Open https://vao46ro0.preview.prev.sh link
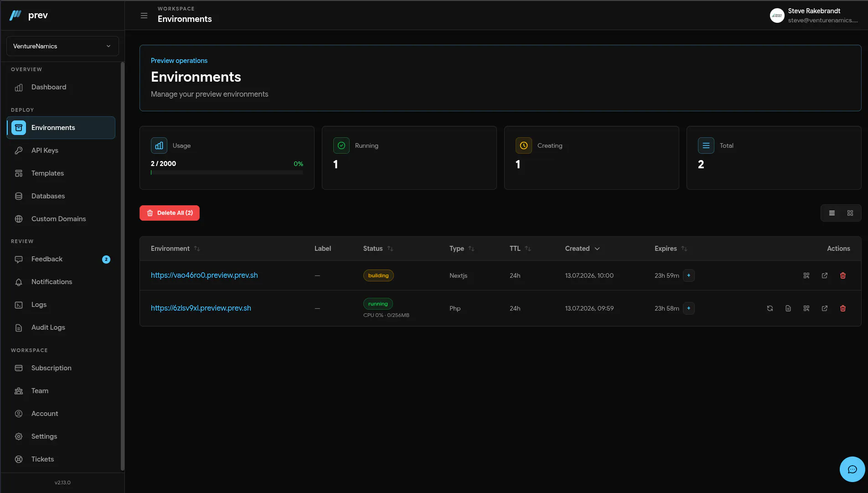 click(x=204, y=275)
